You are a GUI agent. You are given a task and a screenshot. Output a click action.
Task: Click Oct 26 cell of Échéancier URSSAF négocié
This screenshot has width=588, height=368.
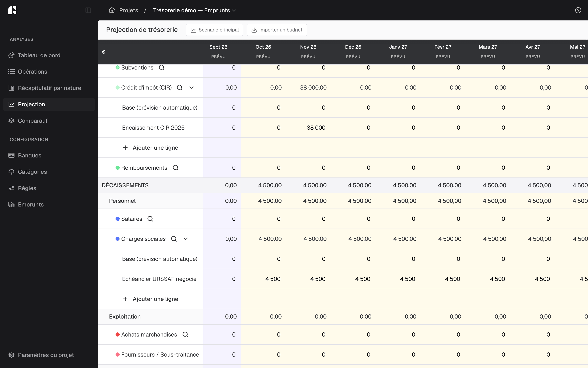click(x=273, y=279)
